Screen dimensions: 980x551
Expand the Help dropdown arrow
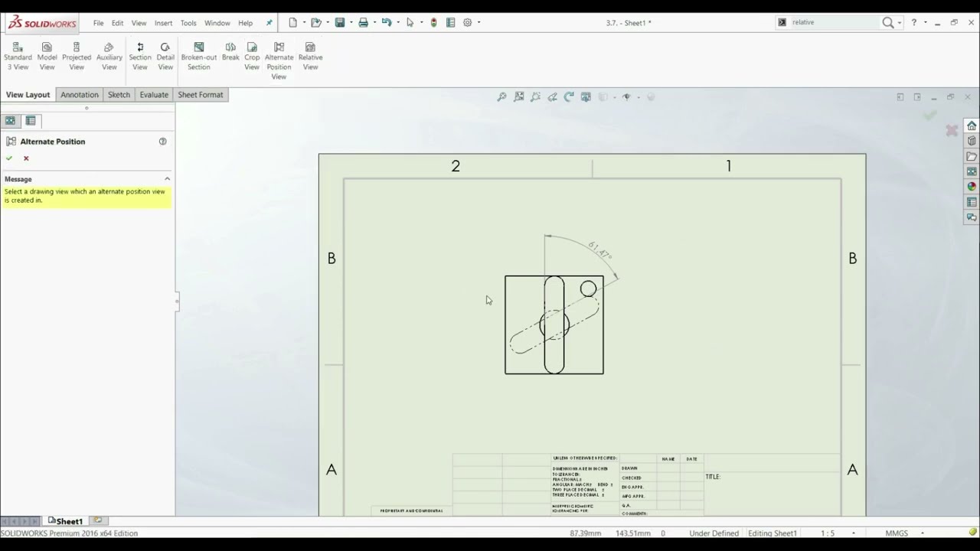(x=925, y=23)
